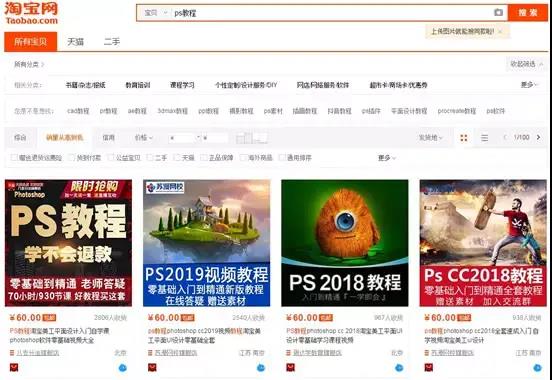
Task: Click Tmall badge icon under PS 2018教程 item
Action: coord(290,368)
